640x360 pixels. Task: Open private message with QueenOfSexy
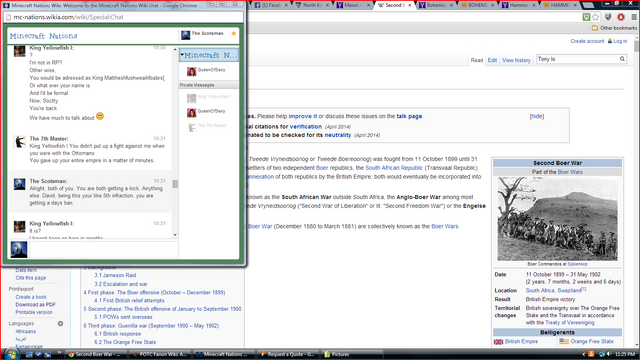coord(209,112)
